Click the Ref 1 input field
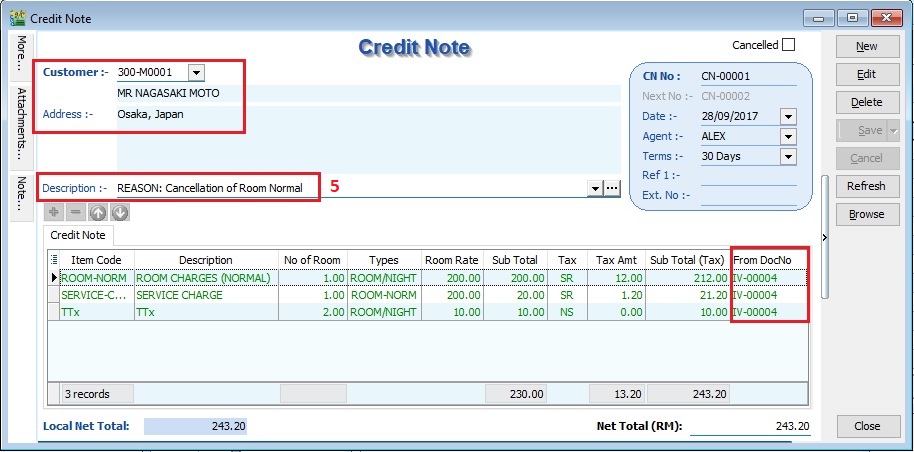 pyautogui.click(x=748, y=177)
